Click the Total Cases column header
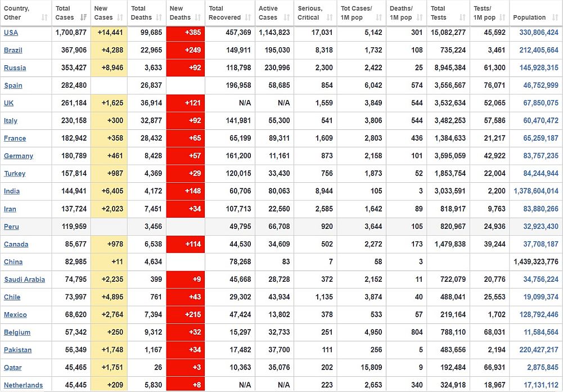This screenshot has height=392, width=563. tap(71, 13)
